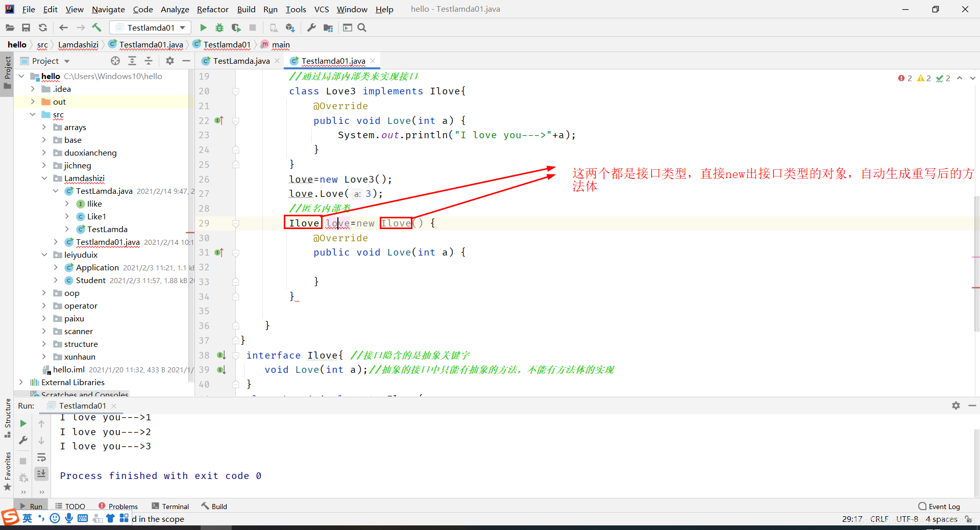The height and width of the screenshot is (530, 980).
Task: Click the errors and warnings inspection widget
Action: pyautogui.click(x=924, y=78)
